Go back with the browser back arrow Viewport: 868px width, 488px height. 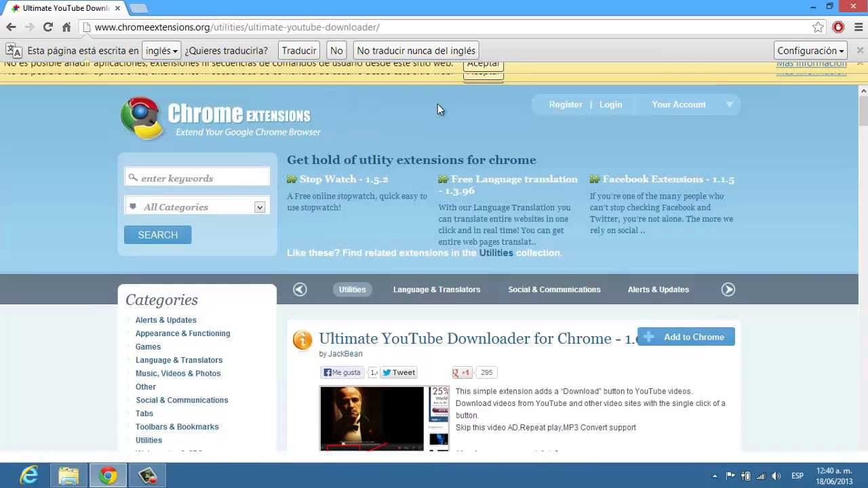(x=11, y=27)
